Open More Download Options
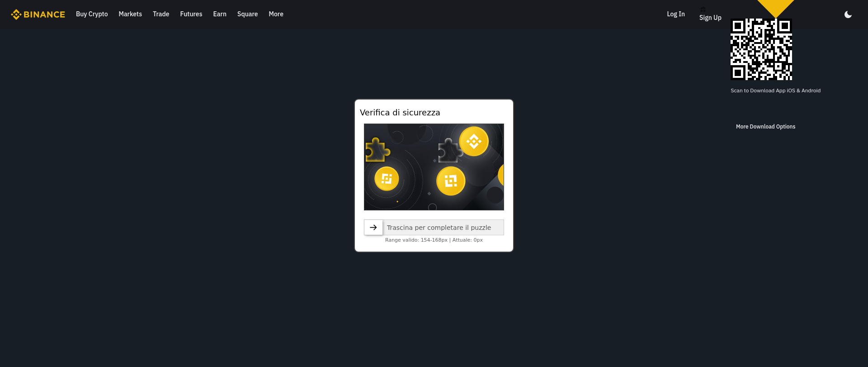This screenshot has height=367, width=868. 765,127
